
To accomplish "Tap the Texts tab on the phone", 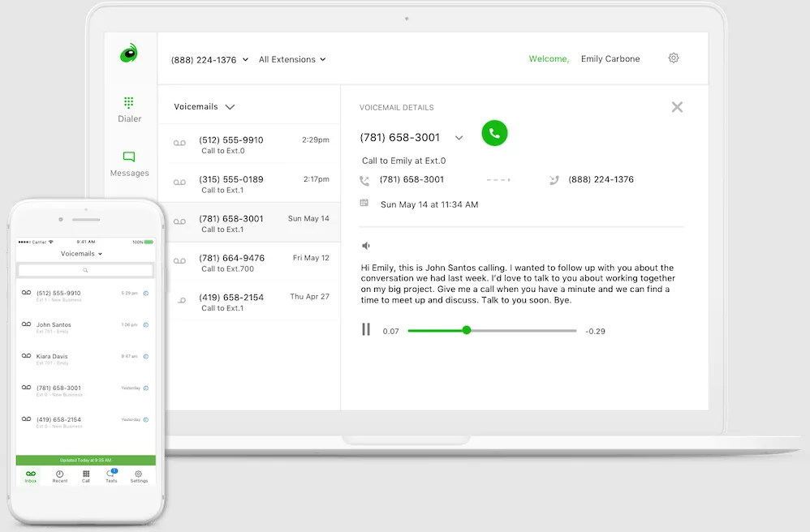I will [111, 476].
